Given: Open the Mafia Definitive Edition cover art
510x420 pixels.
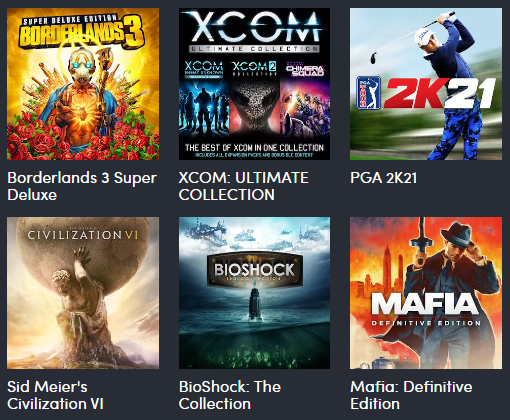Looking at the screenshot, I should click(426, 293).
